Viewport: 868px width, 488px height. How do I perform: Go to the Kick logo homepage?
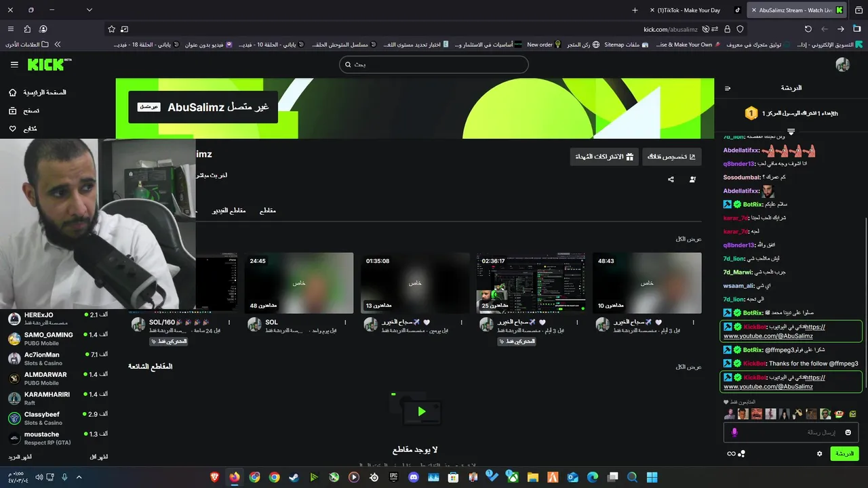pos(49,64)
